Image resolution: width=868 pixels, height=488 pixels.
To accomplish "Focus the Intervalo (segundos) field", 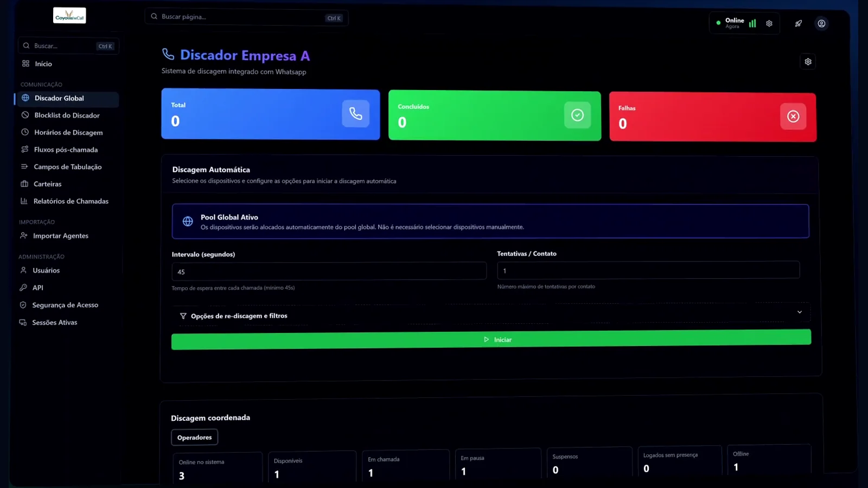I will [329, 271].
